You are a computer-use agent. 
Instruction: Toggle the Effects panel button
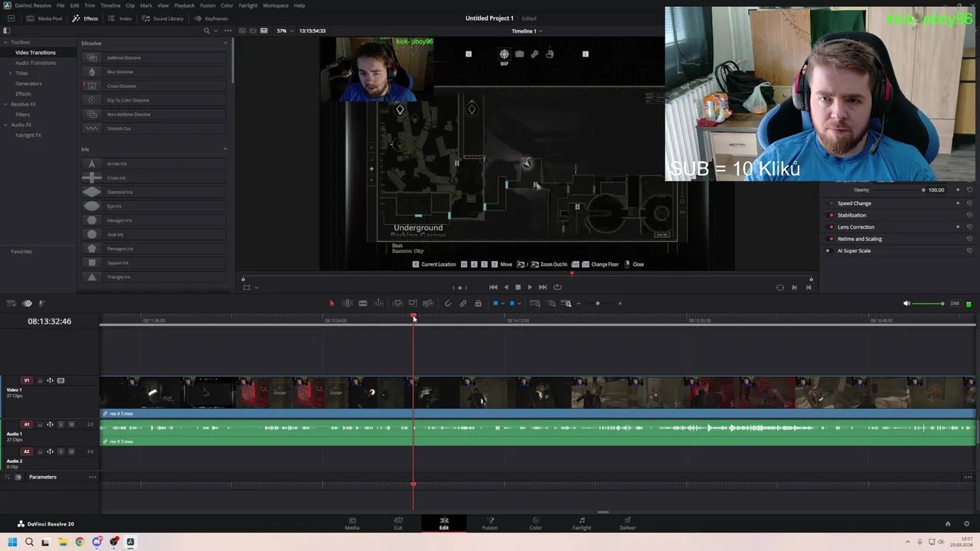pos(85,18)
